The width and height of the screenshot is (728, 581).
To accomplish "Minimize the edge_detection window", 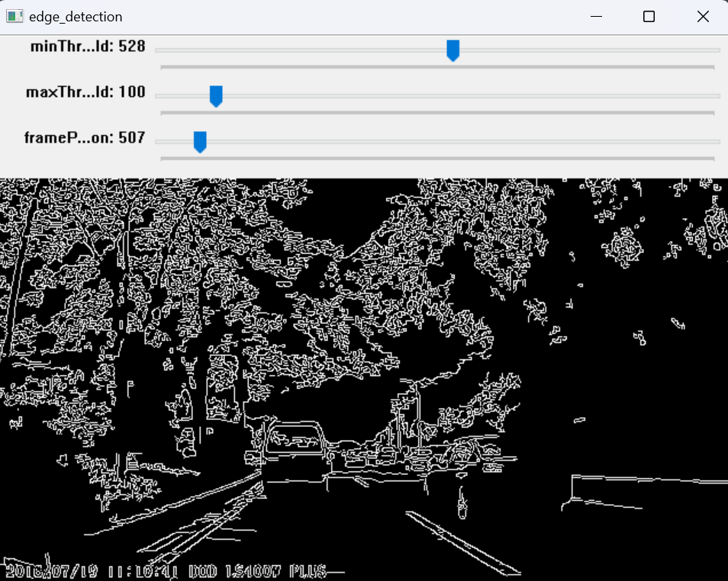I will [x=596, y=17].
